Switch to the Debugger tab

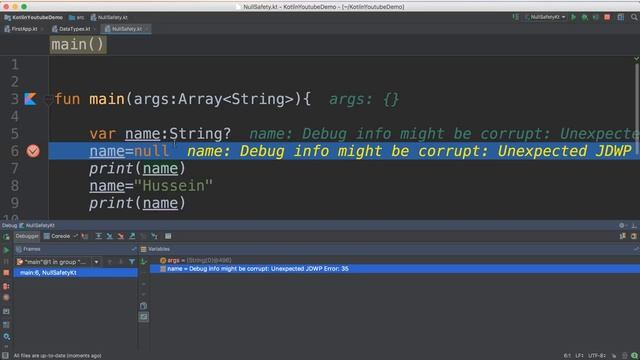(x=27, y=236)
